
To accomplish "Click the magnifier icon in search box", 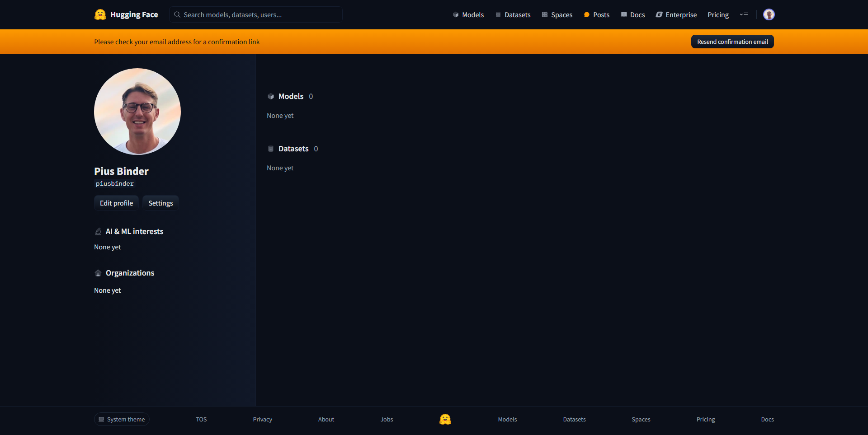I will [x=177, y=14].
